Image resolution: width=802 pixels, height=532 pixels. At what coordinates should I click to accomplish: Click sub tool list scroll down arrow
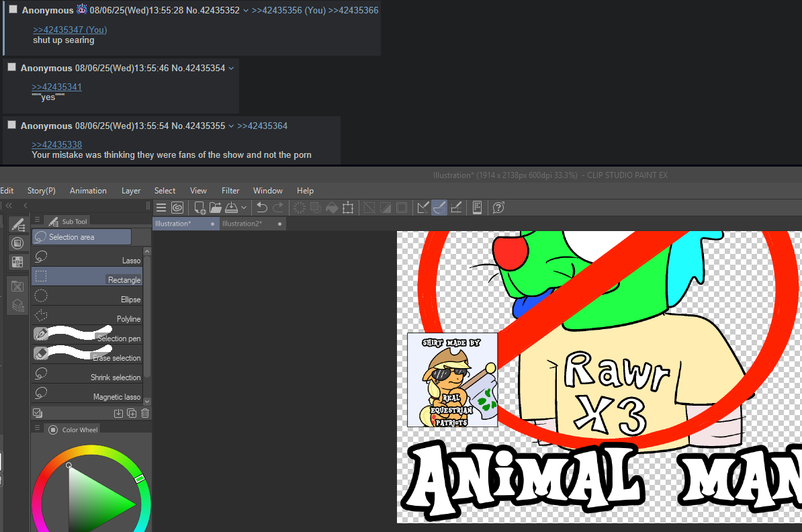coord(147,402)
